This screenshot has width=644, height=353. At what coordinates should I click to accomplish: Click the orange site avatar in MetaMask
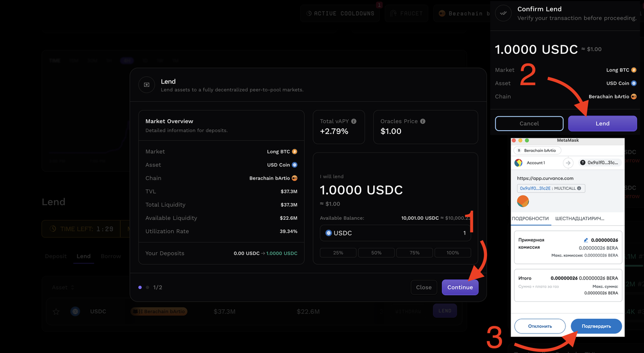(523, 201)
